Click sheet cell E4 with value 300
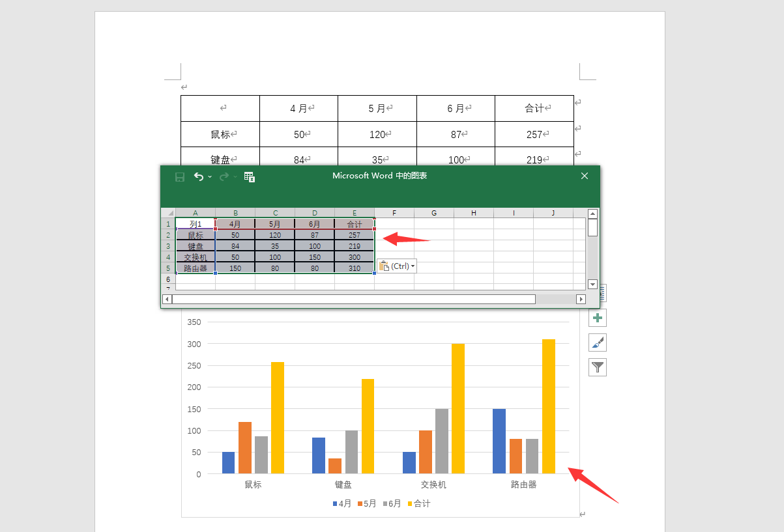 355,257
